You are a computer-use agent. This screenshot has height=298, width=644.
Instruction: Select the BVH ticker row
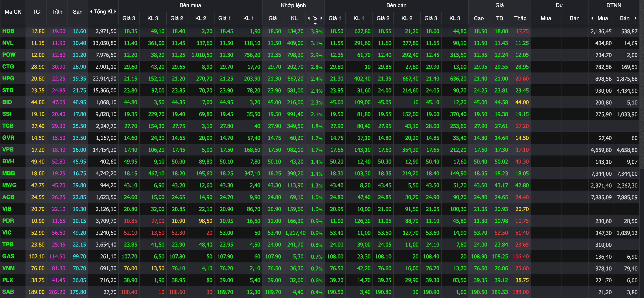point(8,161)
